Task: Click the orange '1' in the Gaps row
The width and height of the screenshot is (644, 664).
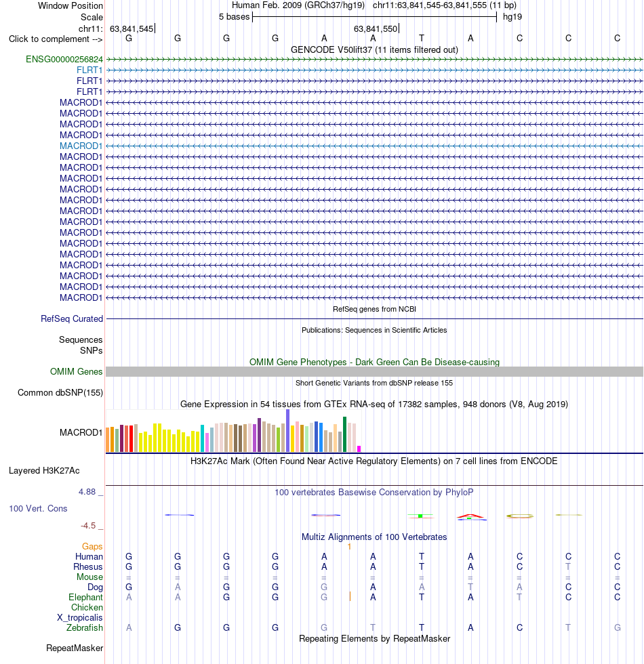Action: [349, 547]
